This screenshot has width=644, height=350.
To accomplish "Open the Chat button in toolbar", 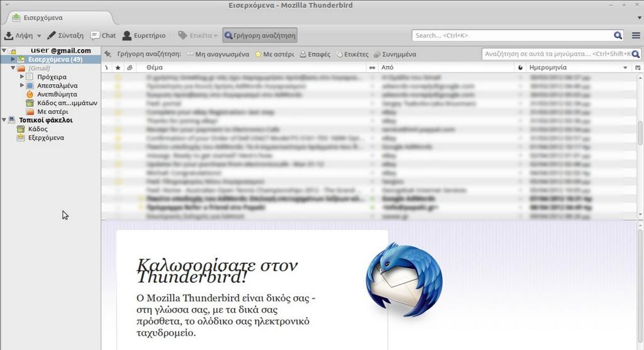I will [103, 35].
